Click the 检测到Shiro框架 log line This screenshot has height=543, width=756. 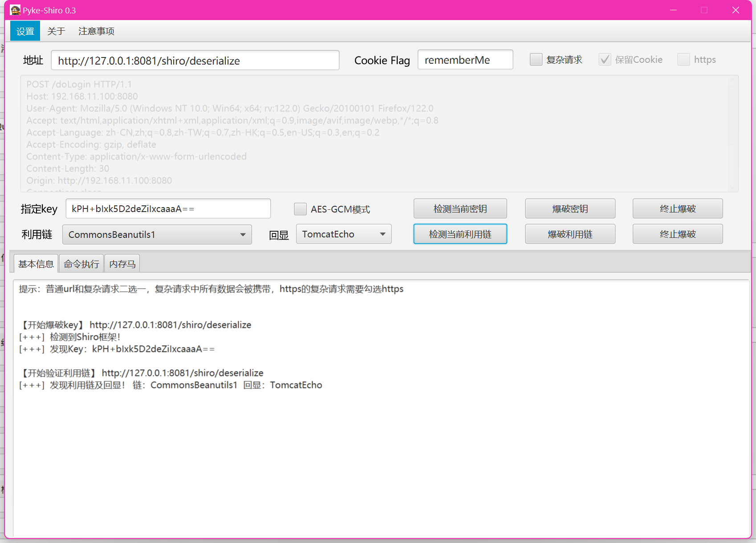(x=69, y=337)
